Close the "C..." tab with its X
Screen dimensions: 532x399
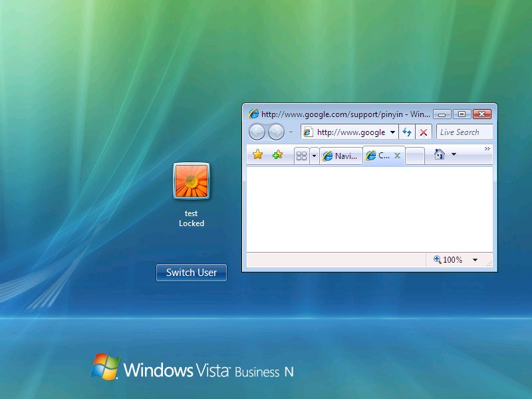pyautogui.click(x=397, y=156)
